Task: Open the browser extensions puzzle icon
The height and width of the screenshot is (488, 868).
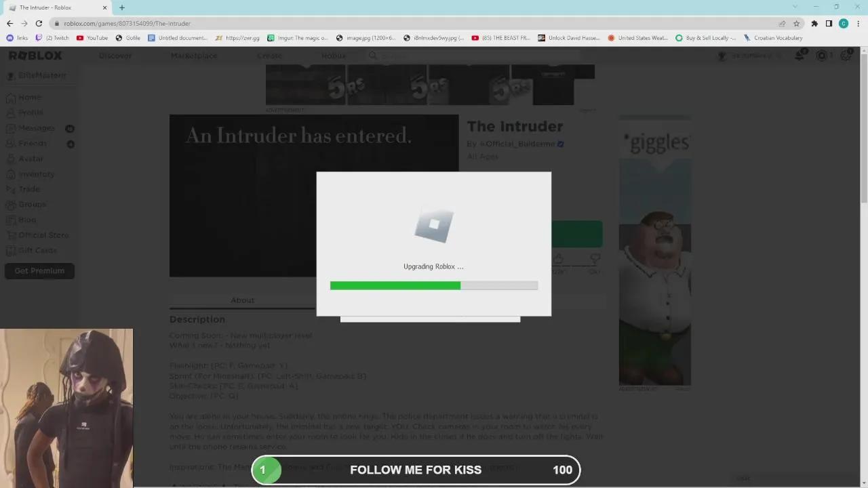Action: click(814, 23)
